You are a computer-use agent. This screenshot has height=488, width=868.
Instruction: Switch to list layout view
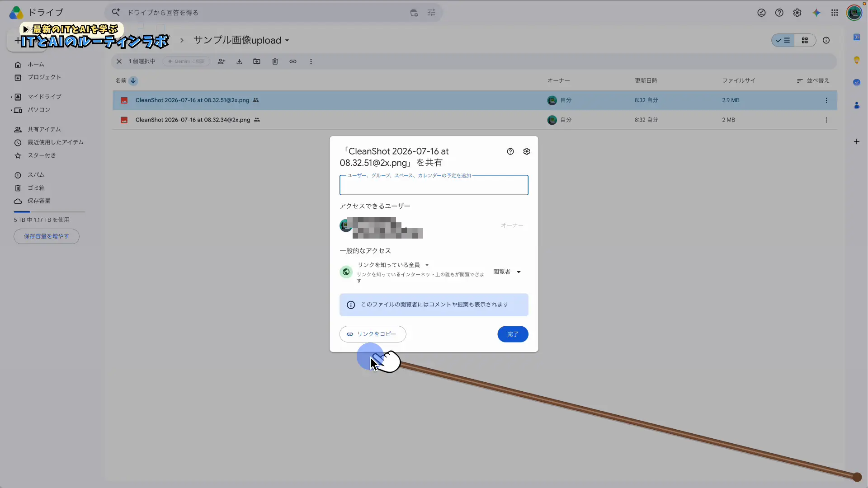click(x=783, y=40)
